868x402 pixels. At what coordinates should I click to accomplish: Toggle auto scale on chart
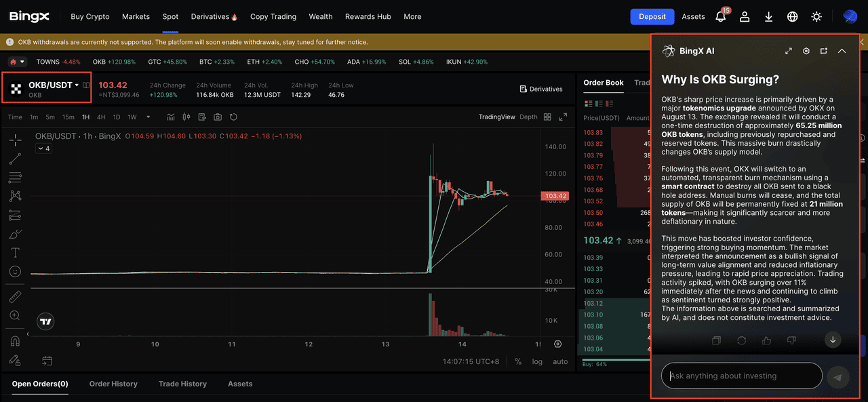[560, 361]
